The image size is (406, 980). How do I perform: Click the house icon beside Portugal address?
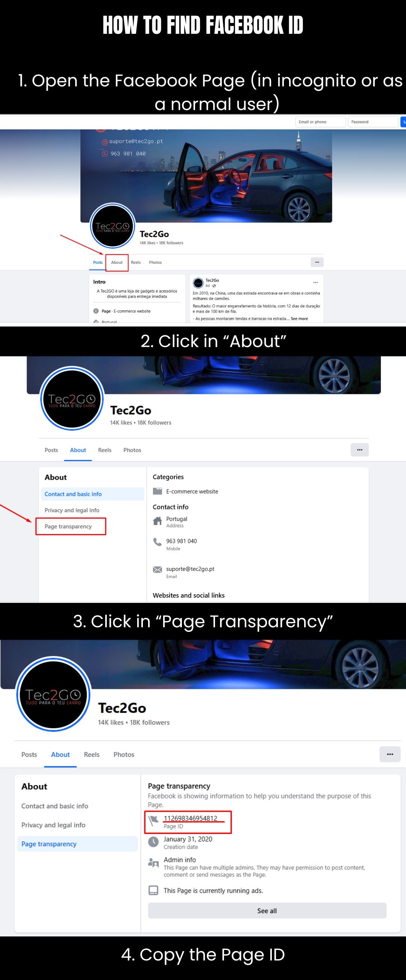157,521
